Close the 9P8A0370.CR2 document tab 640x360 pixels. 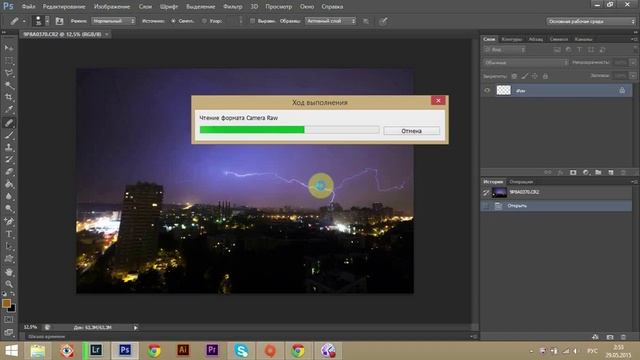107,34
